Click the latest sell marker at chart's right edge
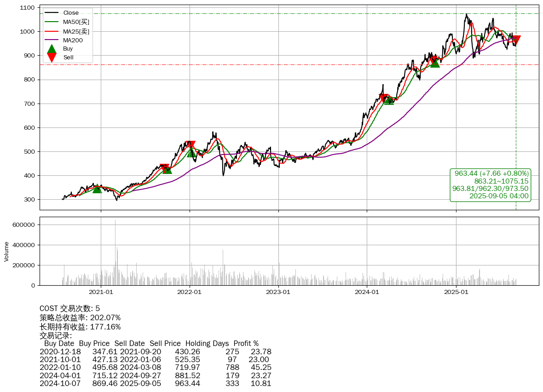 tap(516, 40)
